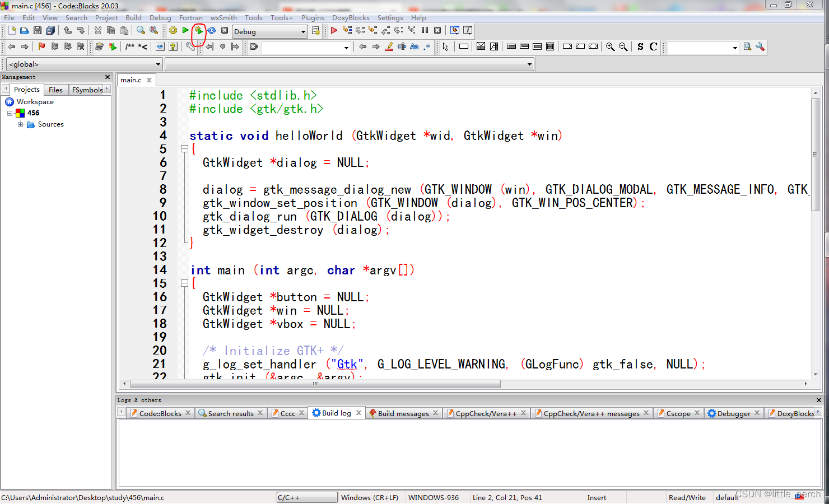Toggle the regex option with the .* icon

427,47
